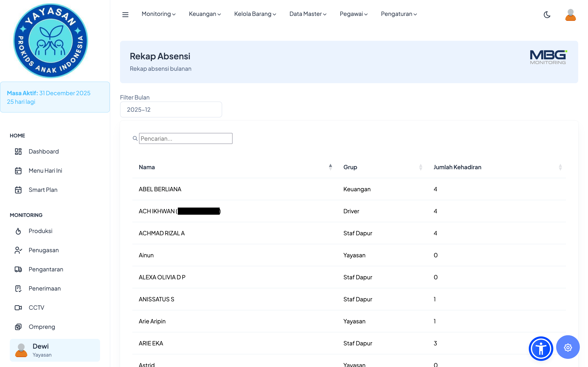The width and height of the screenshot is (588, 367).
Task: Sort table by Jumlah Kehadiran
Action: click(457, 167)
